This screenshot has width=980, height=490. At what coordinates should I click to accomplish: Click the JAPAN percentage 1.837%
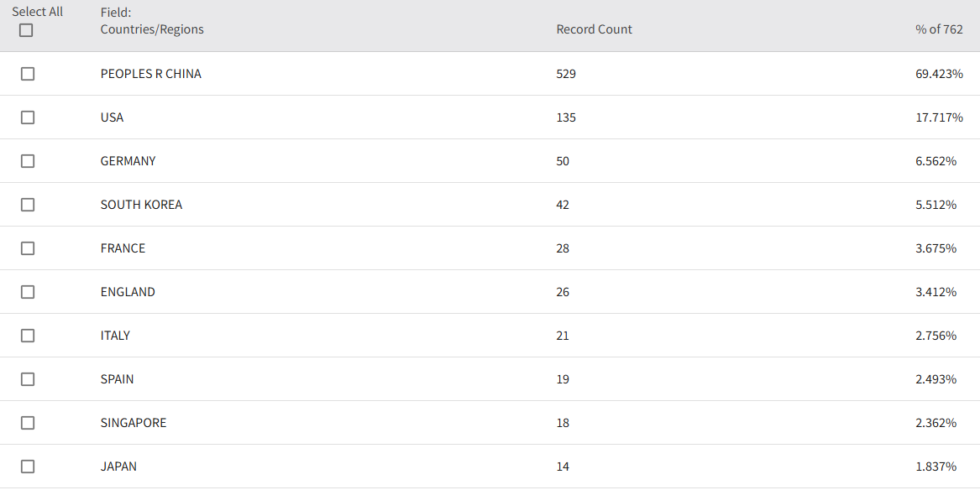pos(935,467)
